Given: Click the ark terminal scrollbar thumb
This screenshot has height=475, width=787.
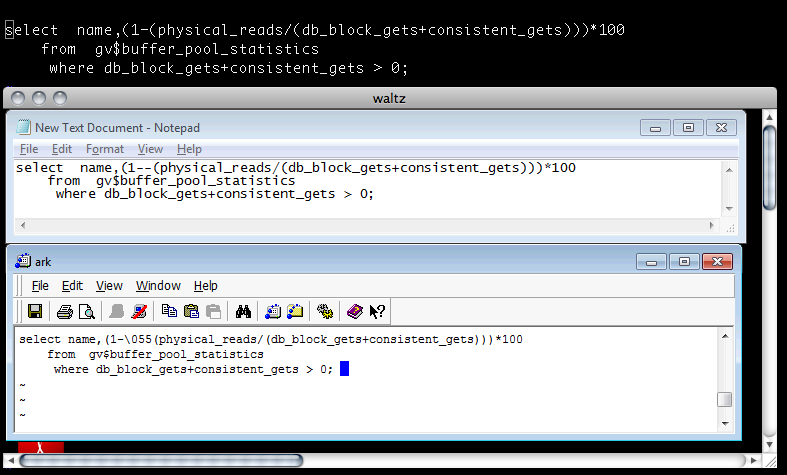Looking at the screenshot, I should (x=725, y=400).
